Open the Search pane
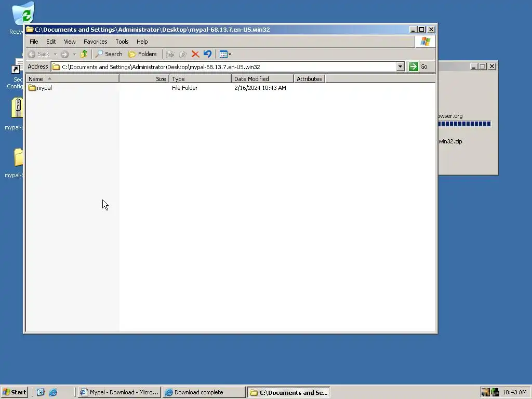The width and height of the screenshot is (532, 399). (x=109, y=54)
